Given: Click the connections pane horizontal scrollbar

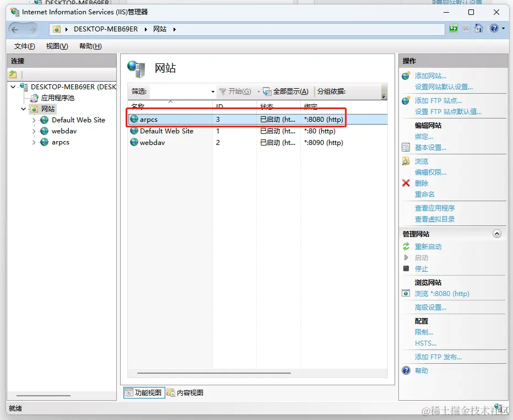Looking at the screenshot, I should pos(43,395).
